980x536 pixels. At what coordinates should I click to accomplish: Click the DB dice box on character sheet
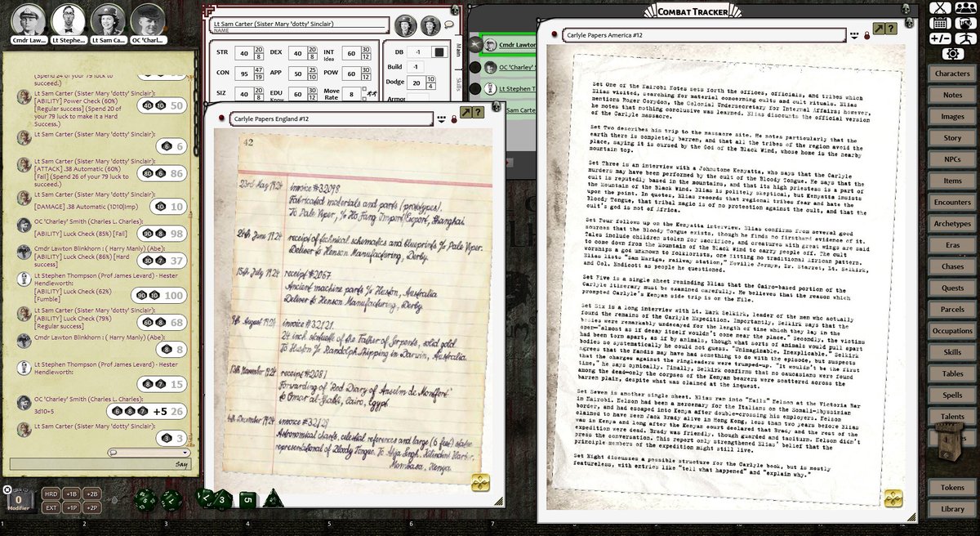(x=439, y=51)
